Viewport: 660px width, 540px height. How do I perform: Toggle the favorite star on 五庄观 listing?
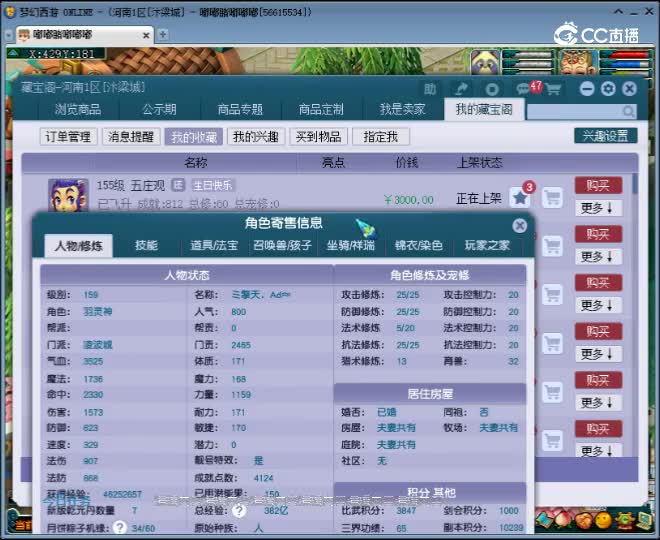pyautogui.click(x=520, y=197)
